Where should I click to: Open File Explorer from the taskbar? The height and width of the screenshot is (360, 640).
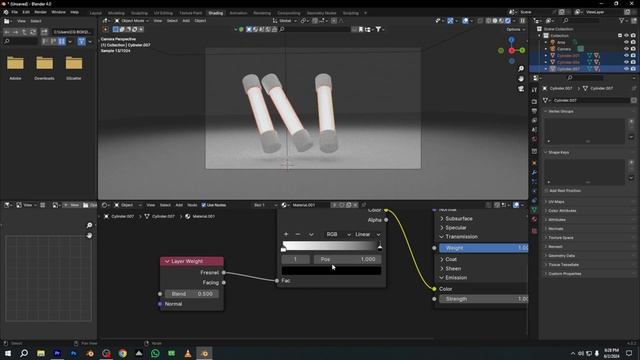point(41,353)
